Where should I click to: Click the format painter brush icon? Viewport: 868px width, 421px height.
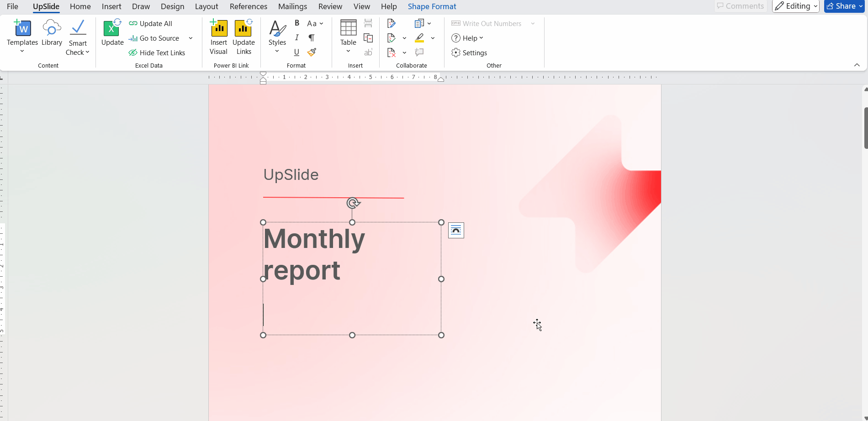point(312,53)
